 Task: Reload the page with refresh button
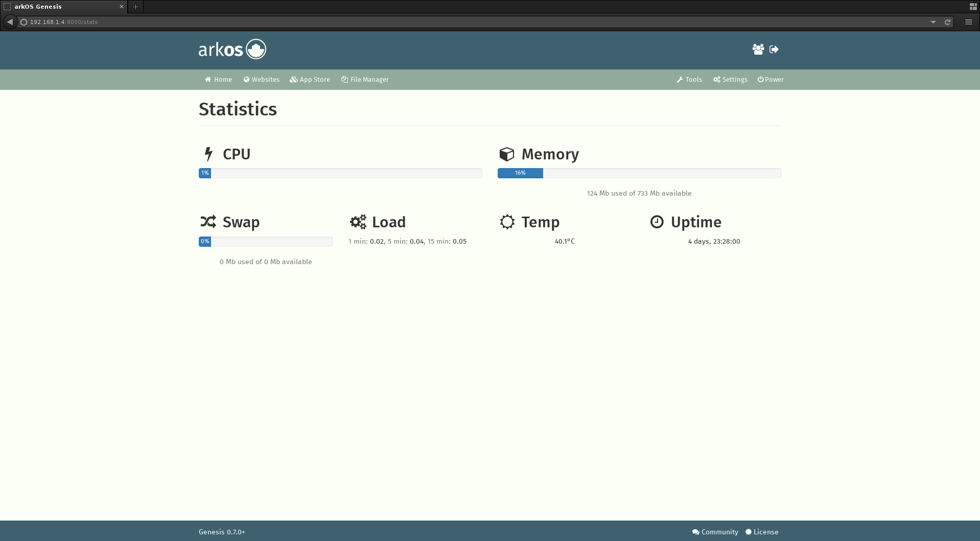(947, 22)
